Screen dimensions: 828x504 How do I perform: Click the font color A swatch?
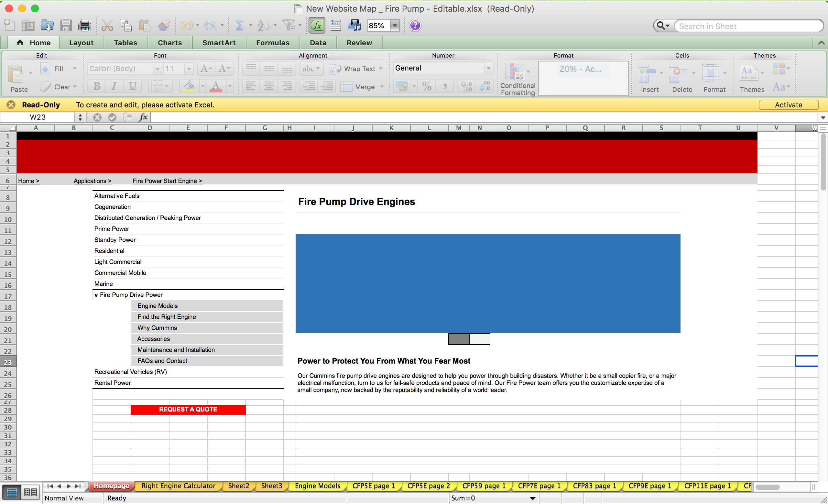pos(216,86)
